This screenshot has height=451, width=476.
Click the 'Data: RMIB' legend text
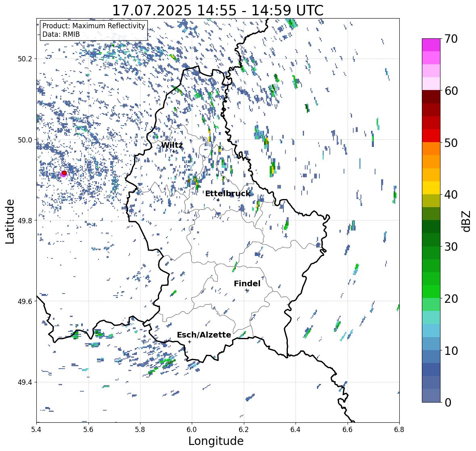coord(61,34)
